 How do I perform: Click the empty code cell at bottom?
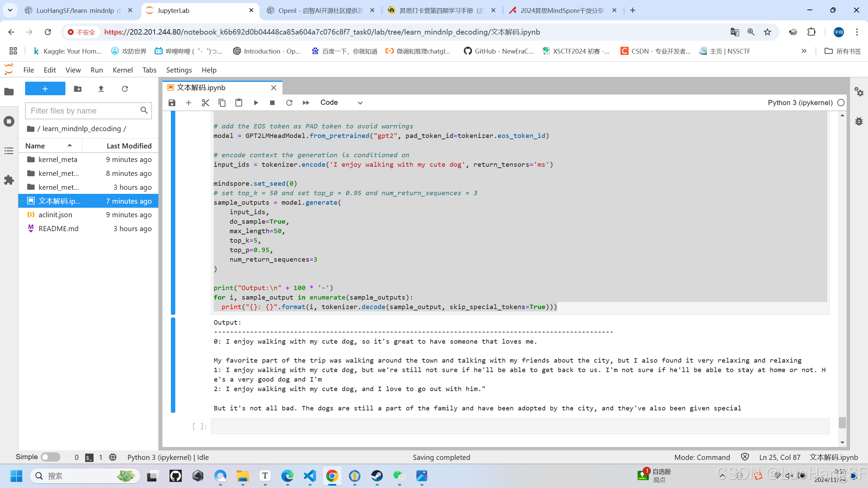click(520, 426)
